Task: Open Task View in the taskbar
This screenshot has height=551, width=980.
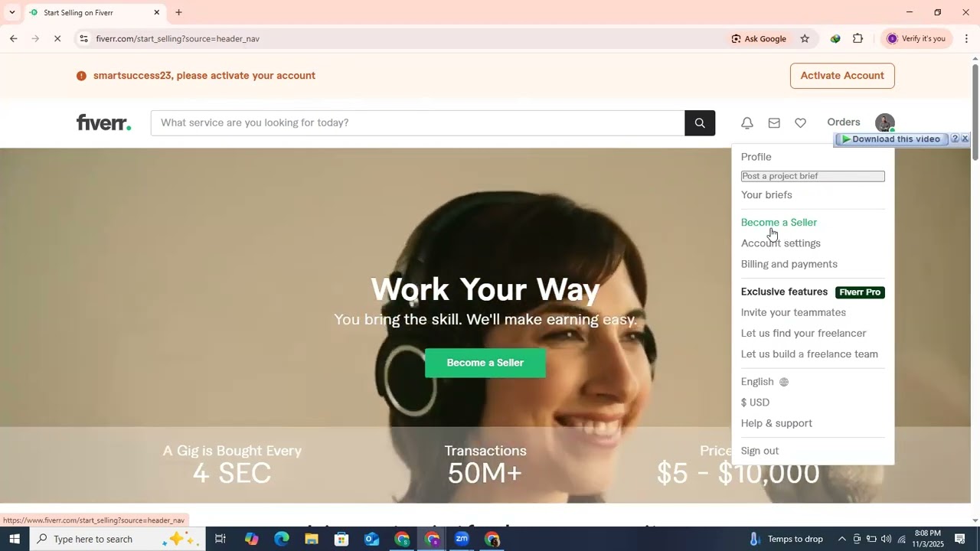Action: 220,539
